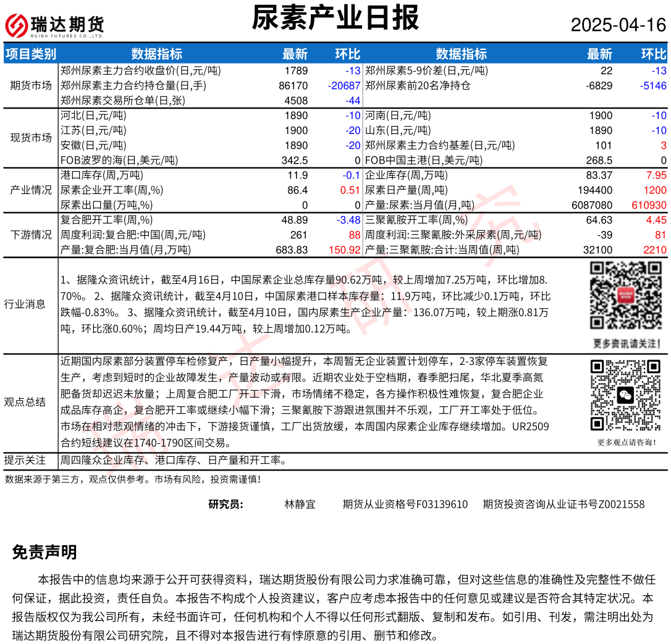Select the 现货市场 category cell
The width and height of the screenshot is (671, 644).
coord(31,138)
